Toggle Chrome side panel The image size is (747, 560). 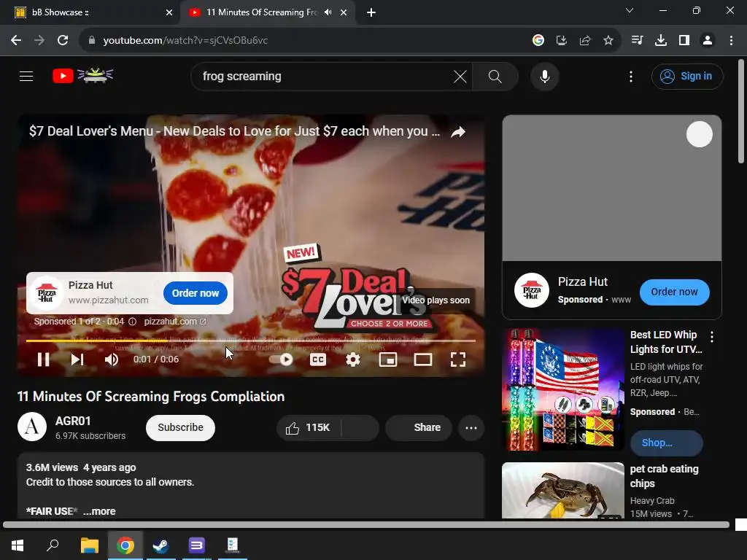coord(684,41)
